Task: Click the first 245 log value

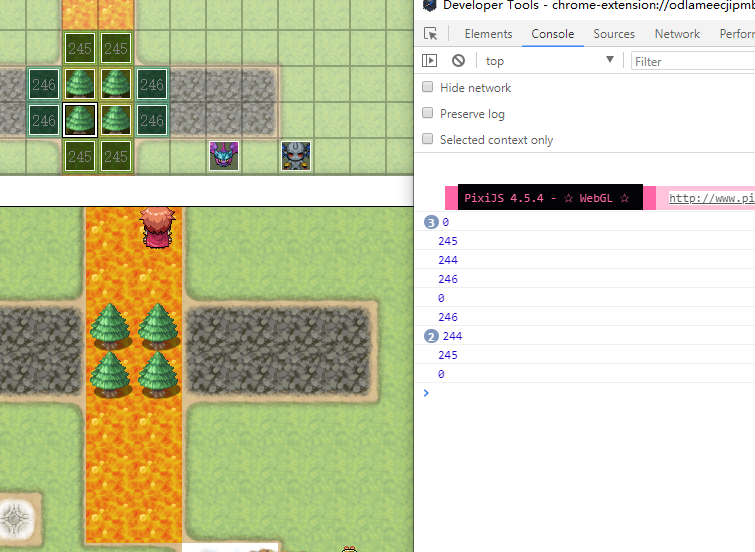Action: (x=448, y=241)
